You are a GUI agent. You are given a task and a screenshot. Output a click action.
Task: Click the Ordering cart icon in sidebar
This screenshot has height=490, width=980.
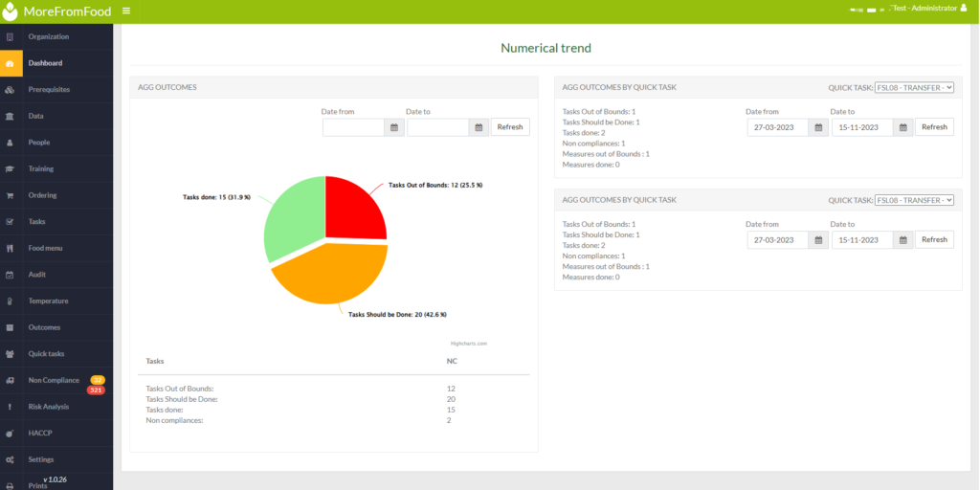pyautogui.click(x=10, y=195)
